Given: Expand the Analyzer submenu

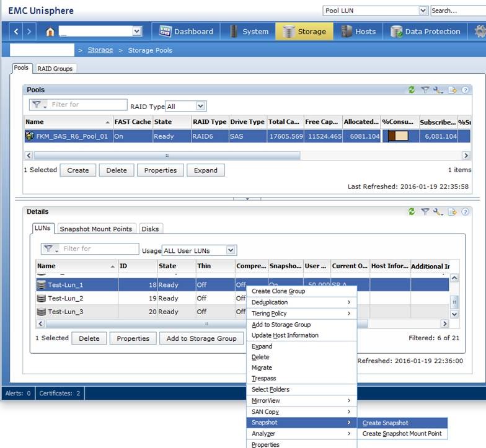Looking at the screenshot, I should click(x=301, y=434).
